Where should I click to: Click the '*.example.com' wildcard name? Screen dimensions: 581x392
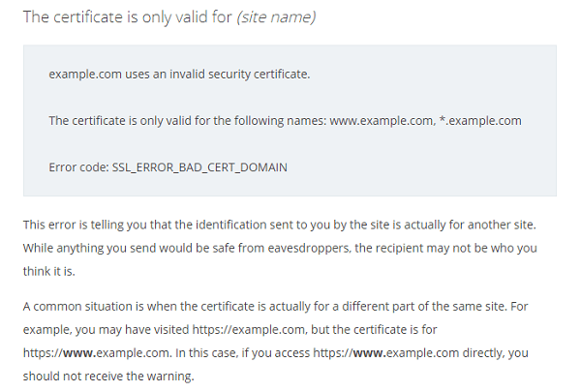click(480, 121)
